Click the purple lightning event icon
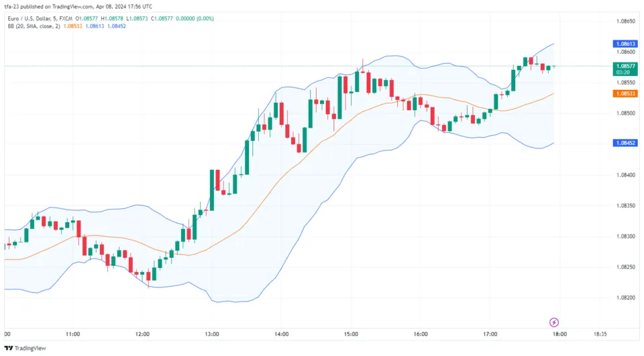The width and height of the screenshot is (644, 356). point(555,322)
